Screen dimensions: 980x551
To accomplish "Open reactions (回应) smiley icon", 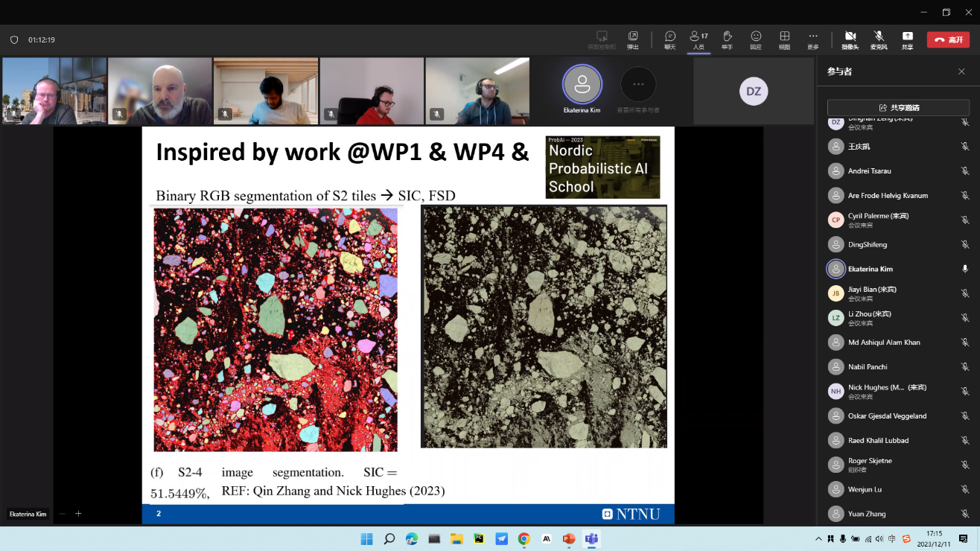I will 756,39.
